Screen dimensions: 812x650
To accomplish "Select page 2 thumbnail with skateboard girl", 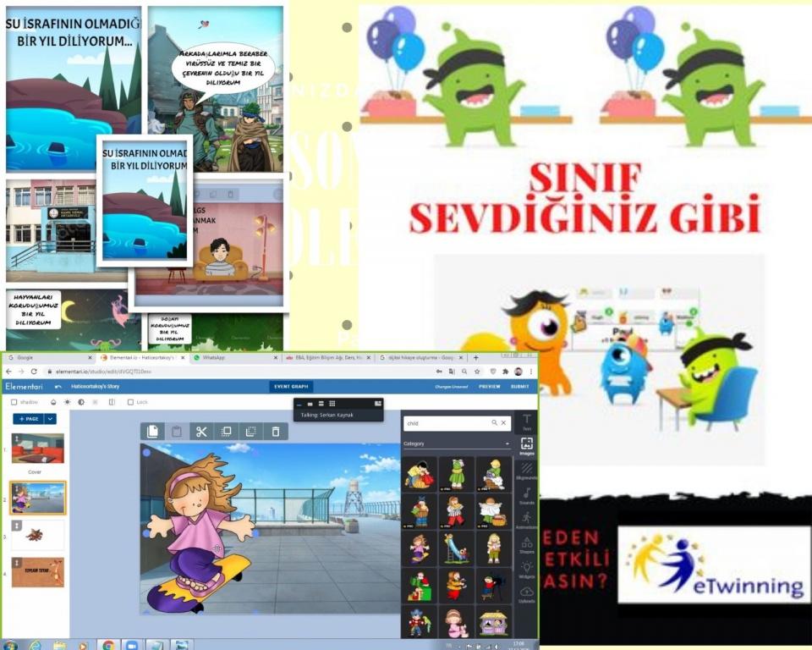I will pyautogui.click(x=38, y=498).
